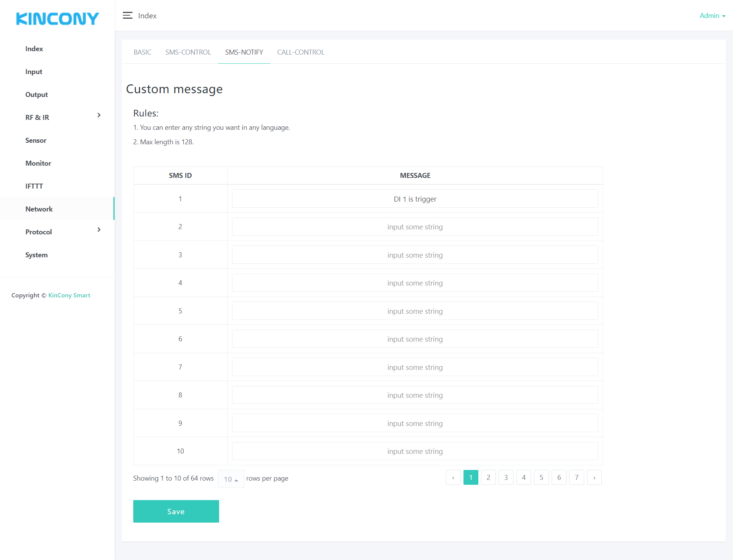The image size is (733, 560).
Task: Open the Sensor page in sidebar
Action: 36,140
